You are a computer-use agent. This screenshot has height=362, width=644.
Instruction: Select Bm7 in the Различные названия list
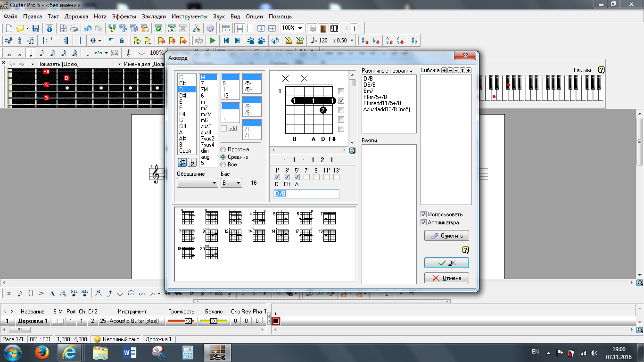click(x=368, y=91)
